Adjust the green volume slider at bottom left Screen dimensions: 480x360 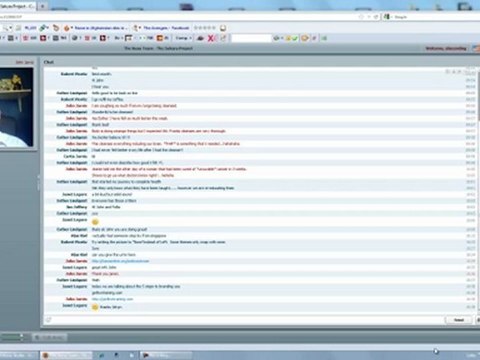point(12,337)
